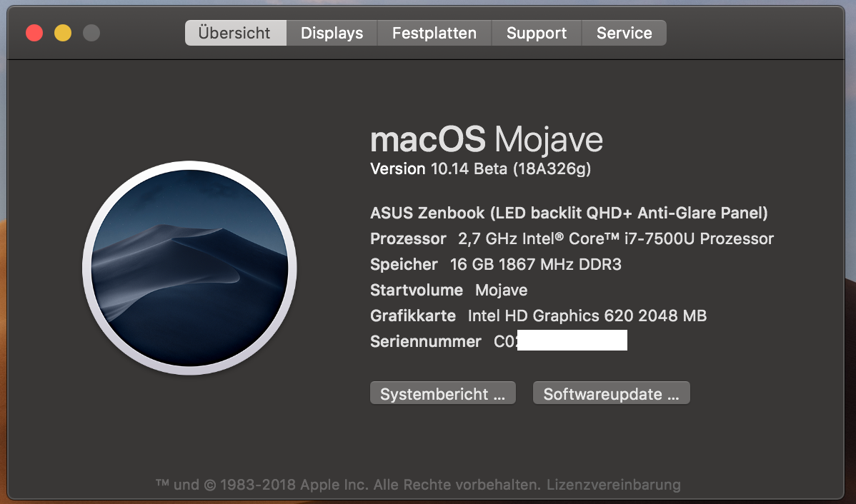Click the Grafikkarte Intel HD Graphics entry
This screenshot has width=856, height=504.
(538, 316)
